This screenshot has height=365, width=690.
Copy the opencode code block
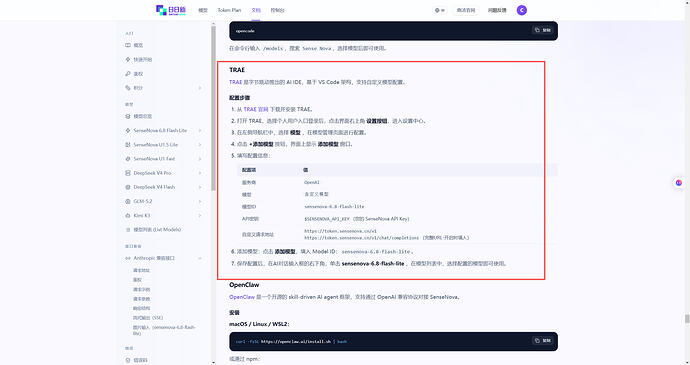(543, 30)
